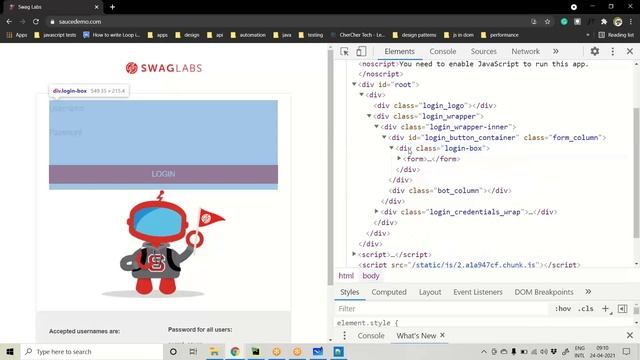Switch to the Sources tab
640x360 pixels.
(483, 51)
